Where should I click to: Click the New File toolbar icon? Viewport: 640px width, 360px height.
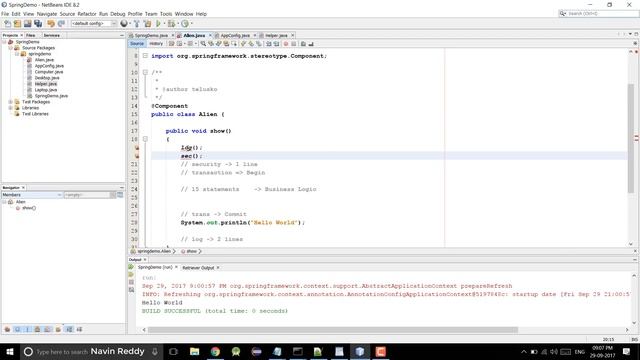(7, 24)
